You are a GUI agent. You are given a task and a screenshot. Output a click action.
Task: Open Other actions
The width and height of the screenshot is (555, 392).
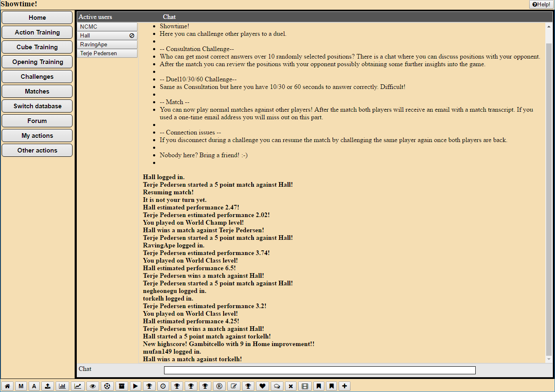tap(37, 150)
